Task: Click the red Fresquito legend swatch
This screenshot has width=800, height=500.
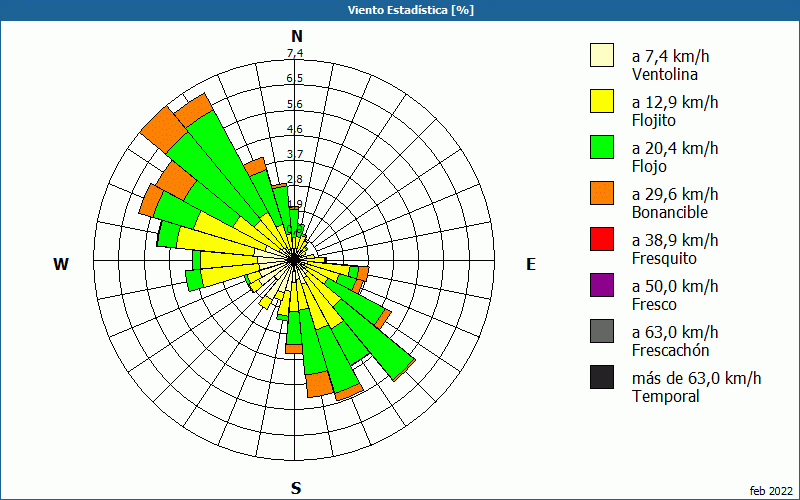Action: tap(602, 239)
